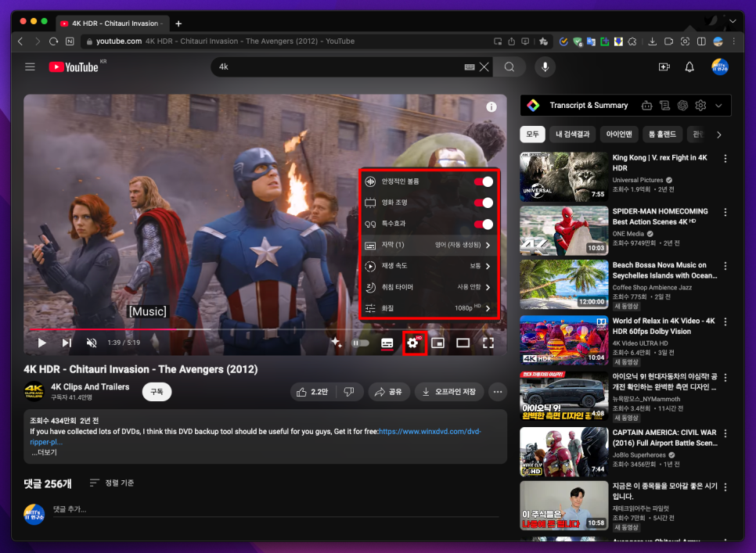Viewport: 756px width, 553px height.
Task: Open the 화질 quality submenu
Action: tap(429, 308)
